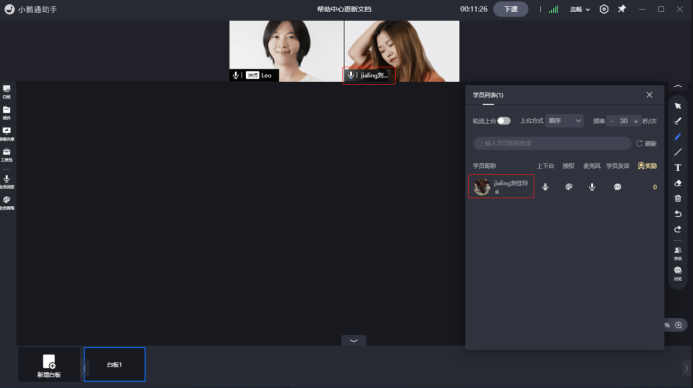Redo the whiteboard action
The height and width of the screenshot is (388, 693).
click(678, 229)
